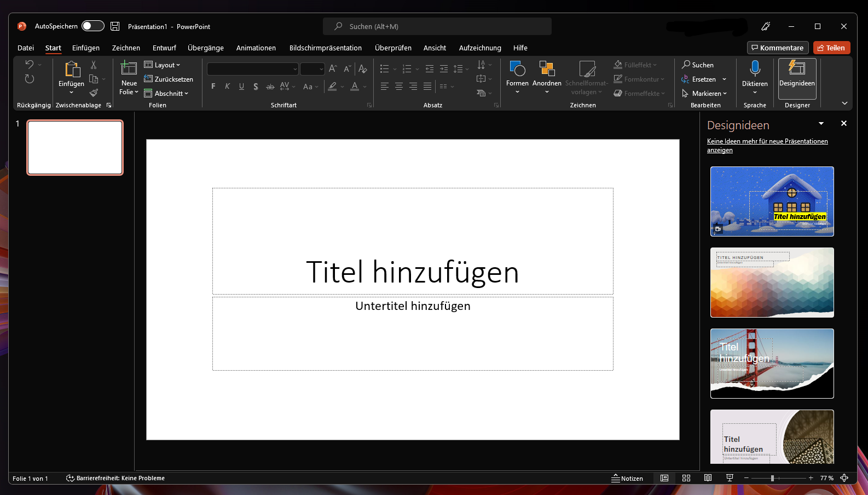Click the save disk icon in title bar
Screen dimensions: 868x495
[115, 26]
